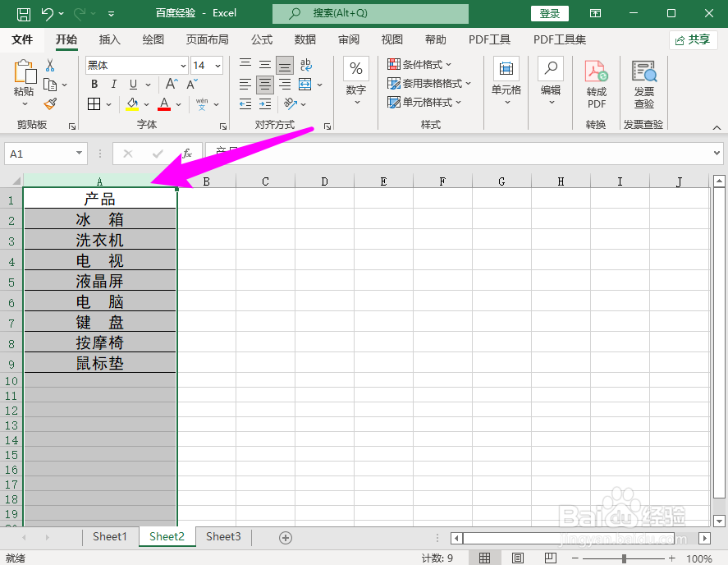Click the Invoice Check icon

644,72
